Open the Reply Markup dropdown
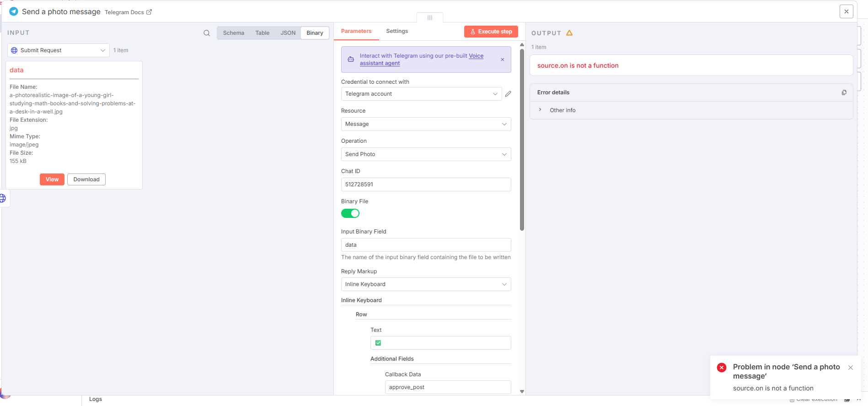868x406 pixels. coord(426,284)
